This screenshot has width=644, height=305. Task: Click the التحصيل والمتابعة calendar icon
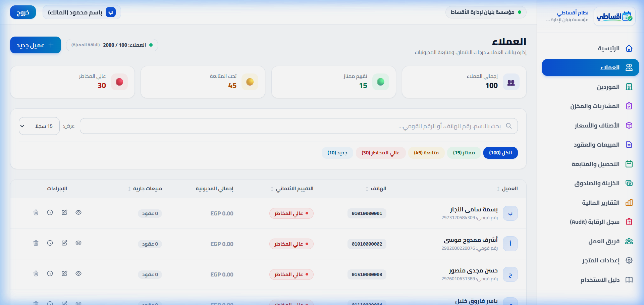pyautogui.click(x=629, y=164)
